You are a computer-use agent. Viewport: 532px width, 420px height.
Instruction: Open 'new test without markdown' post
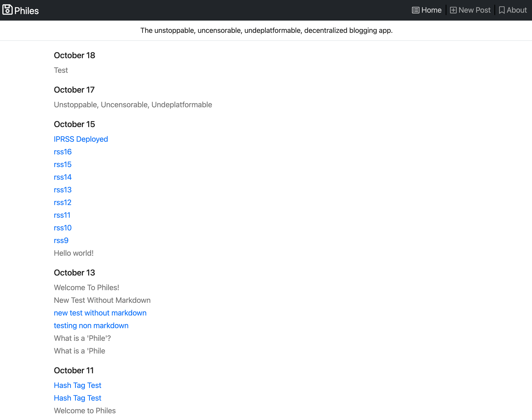point(100,313)
